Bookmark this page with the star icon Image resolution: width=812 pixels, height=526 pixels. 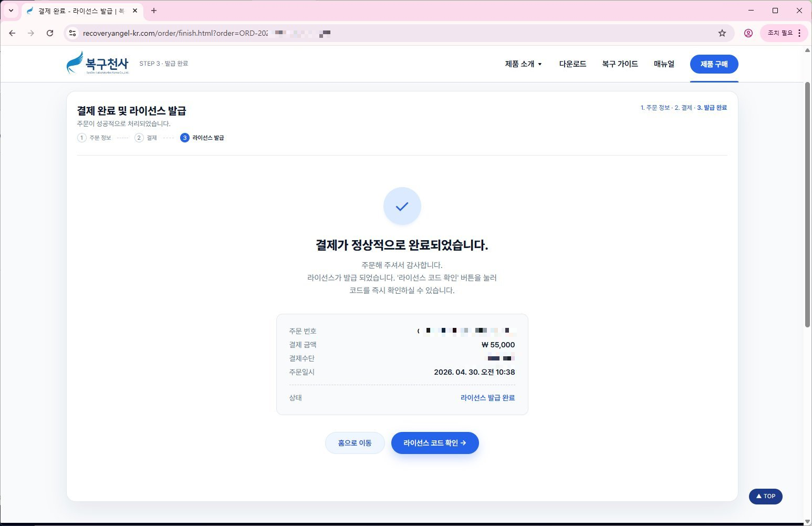point(722,33)
